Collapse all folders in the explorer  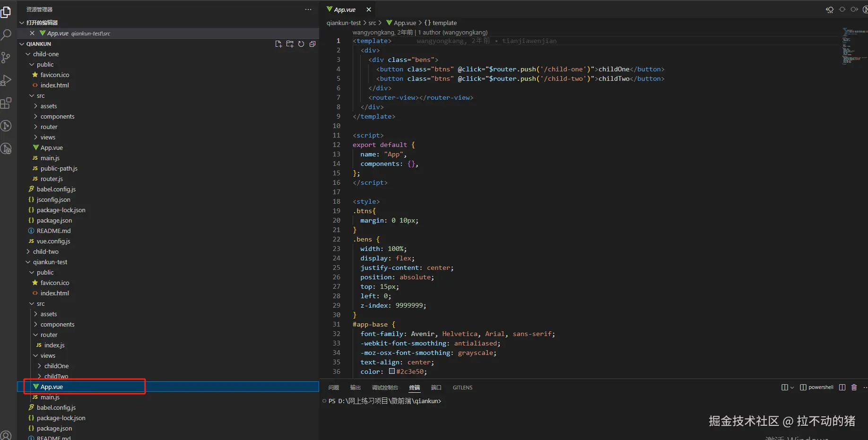pos(312,44)
